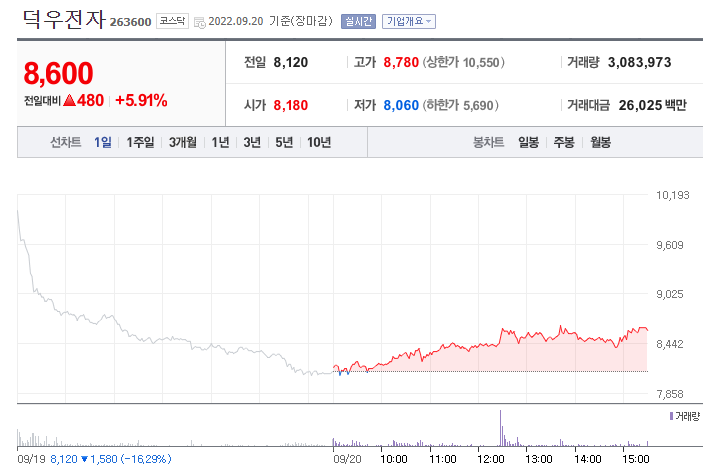Click the 거래량 legend marker

(671, 416)
